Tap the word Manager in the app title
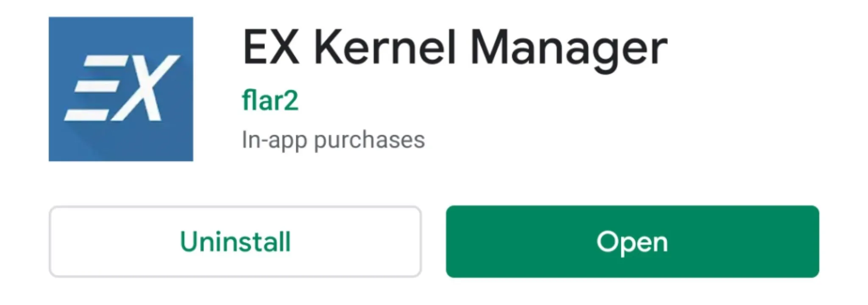The width and height of the screenshot is (868, 305). 569,50
